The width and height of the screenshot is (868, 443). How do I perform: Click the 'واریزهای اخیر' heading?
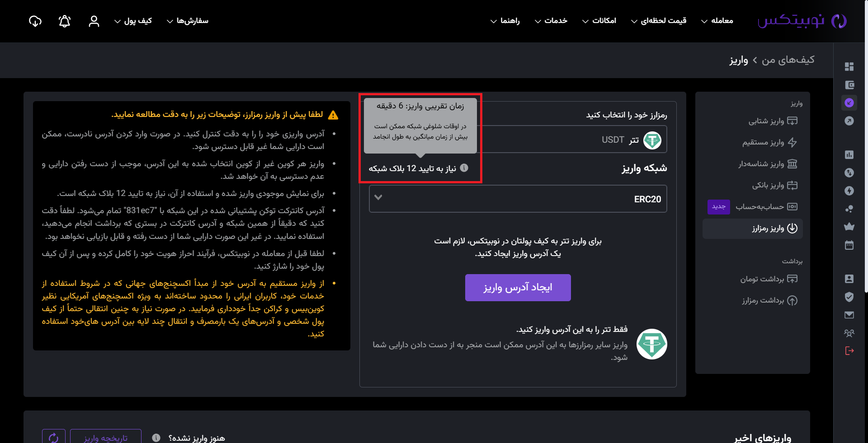tap(763, 438)
